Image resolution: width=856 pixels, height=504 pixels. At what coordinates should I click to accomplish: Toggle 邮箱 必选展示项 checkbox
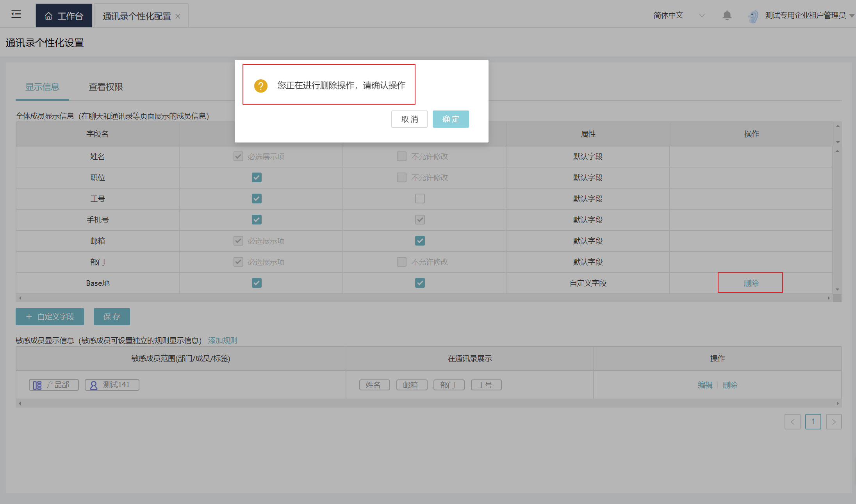point(238,241)
